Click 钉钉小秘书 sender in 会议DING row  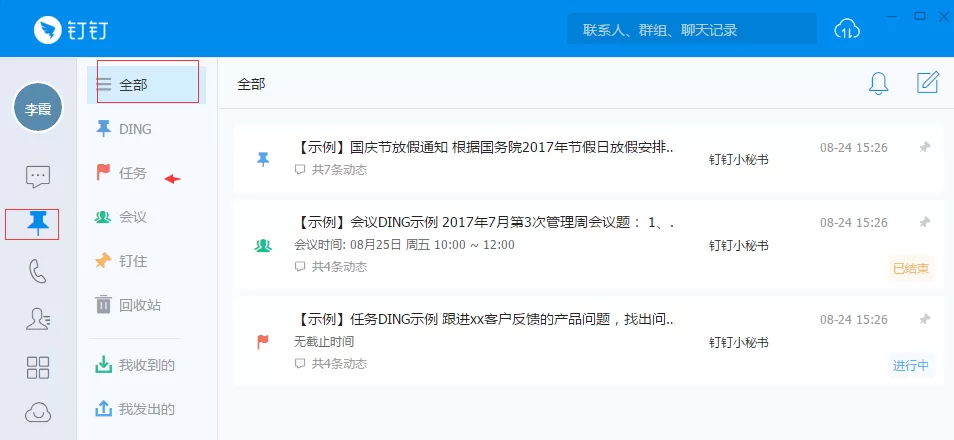pyautogui.click(x=739, y=246)
